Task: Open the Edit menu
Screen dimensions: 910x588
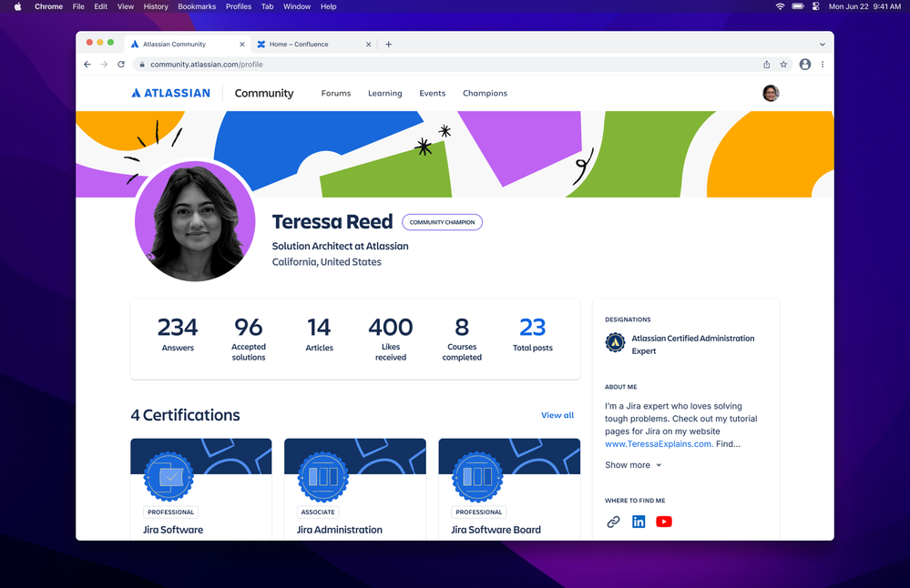Action: [x=100, y=6]
